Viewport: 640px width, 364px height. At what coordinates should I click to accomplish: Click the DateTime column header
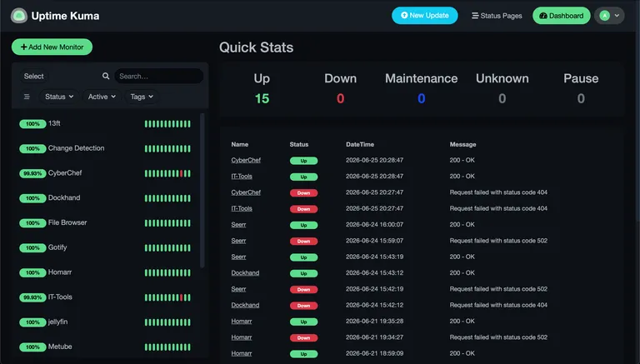coord(360,144)
